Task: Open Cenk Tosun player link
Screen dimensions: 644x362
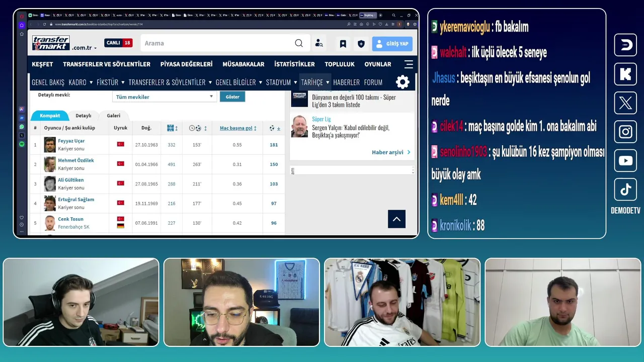Action: point(70,219)
